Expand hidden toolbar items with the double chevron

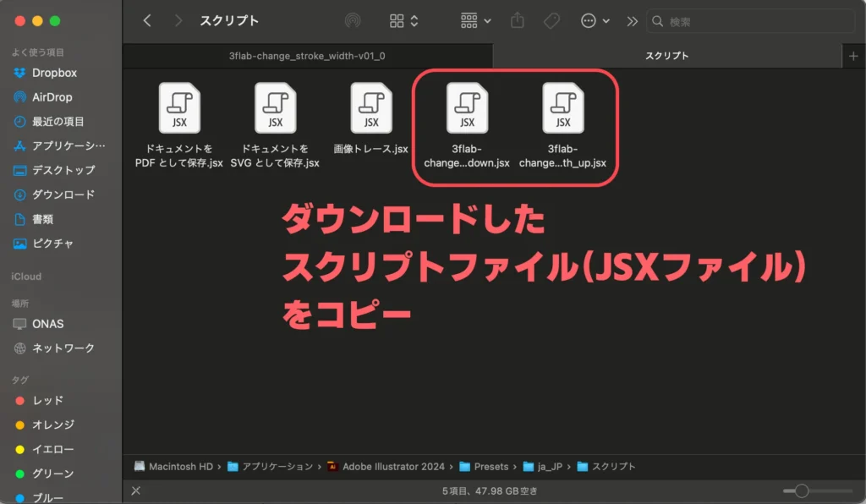pos(632,20)
